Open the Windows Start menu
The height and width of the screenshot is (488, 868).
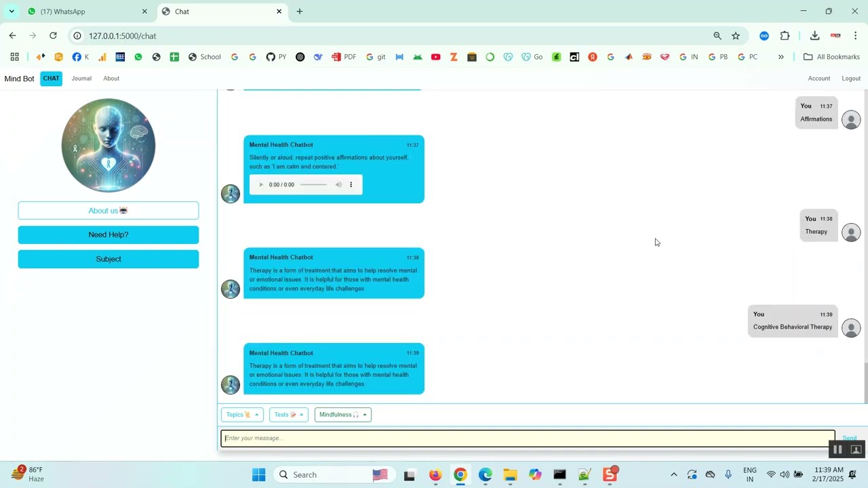coord(258,474)
